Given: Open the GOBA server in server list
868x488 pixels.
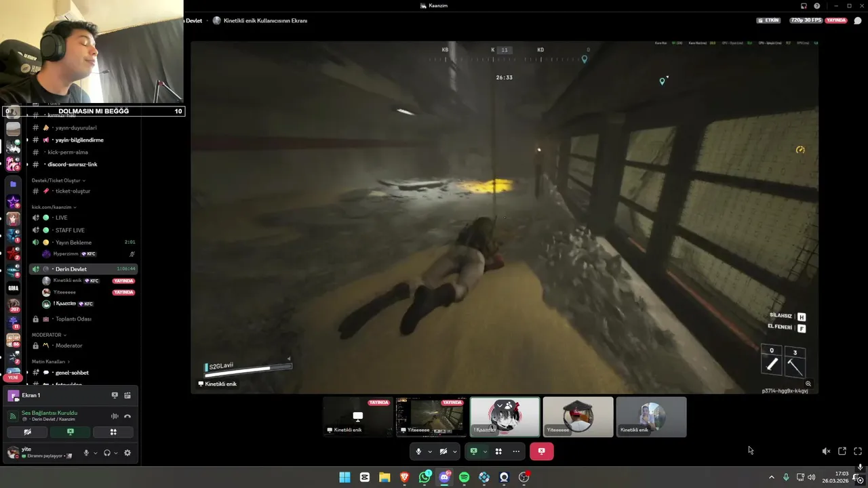Looking at the screenshot, I should 13,287.
